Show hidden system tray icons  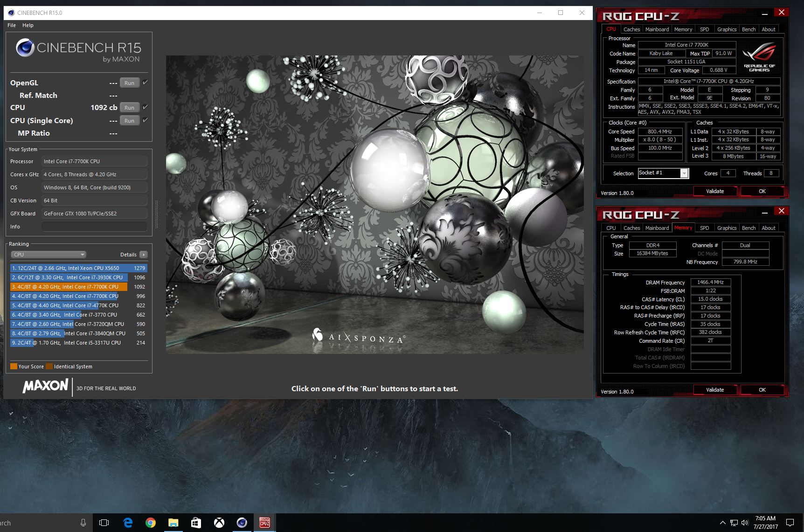(x=722, y=523)
